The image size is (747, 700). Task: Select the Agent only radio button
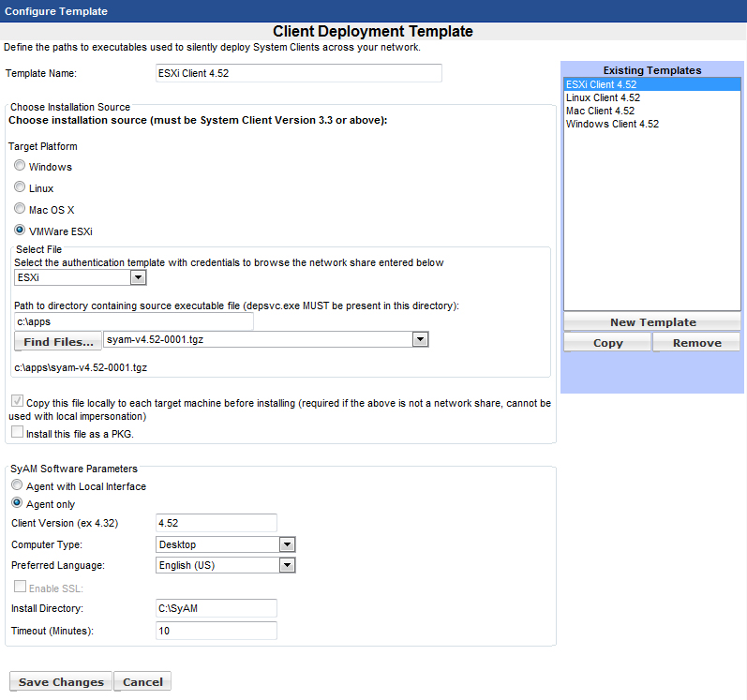point(17,503)
